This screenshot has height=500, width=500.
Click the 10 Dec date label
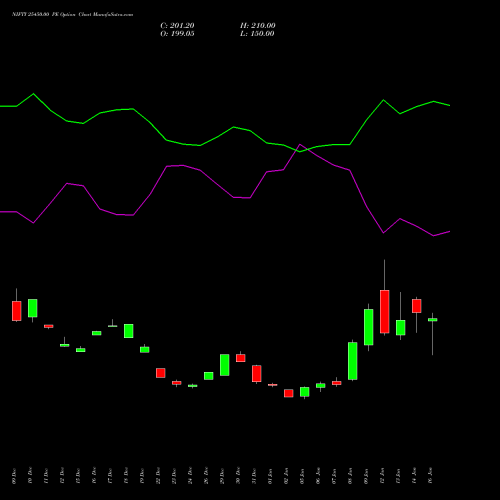[x=30, y=476]
